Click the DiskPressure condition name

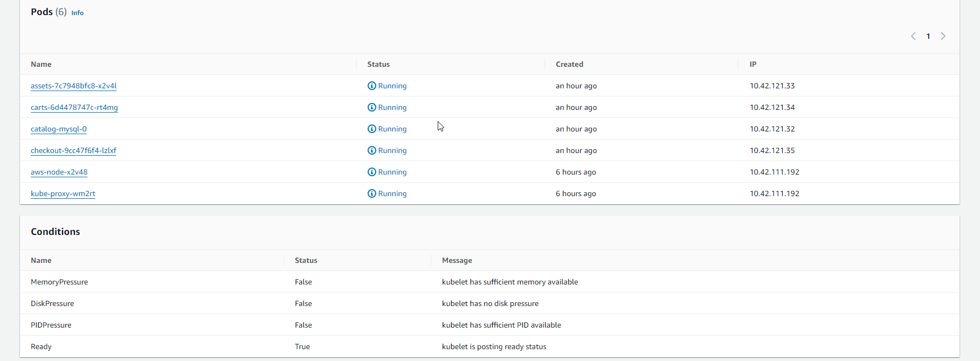coord(52,303)
